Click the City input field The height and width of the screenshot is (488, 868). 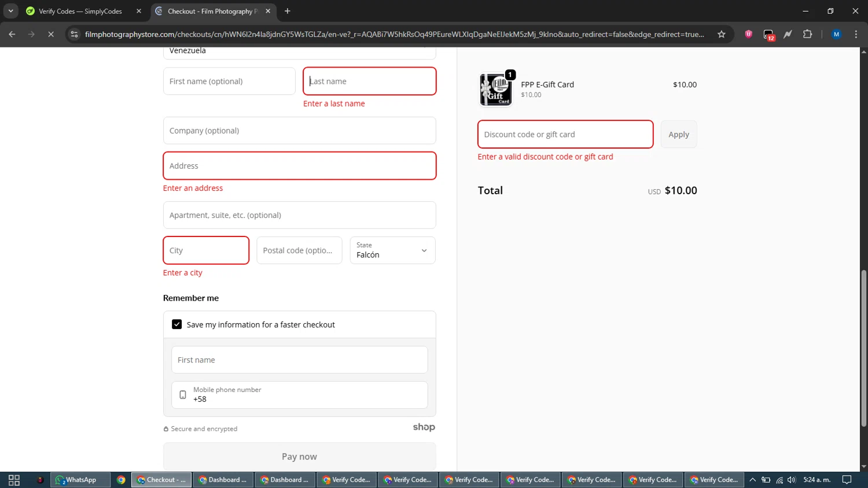click(206, 250)
